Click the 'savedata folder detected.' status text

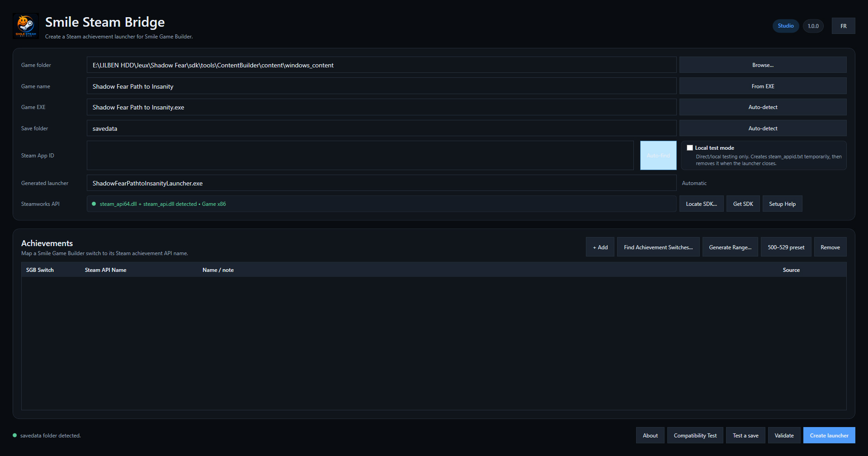click(51, 436)
